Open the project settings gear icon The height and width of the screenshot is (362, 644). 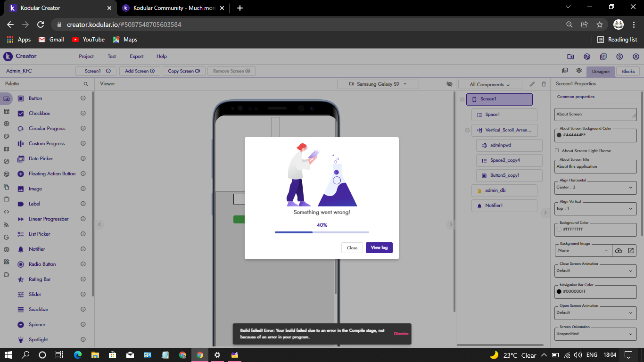(579, 71)
